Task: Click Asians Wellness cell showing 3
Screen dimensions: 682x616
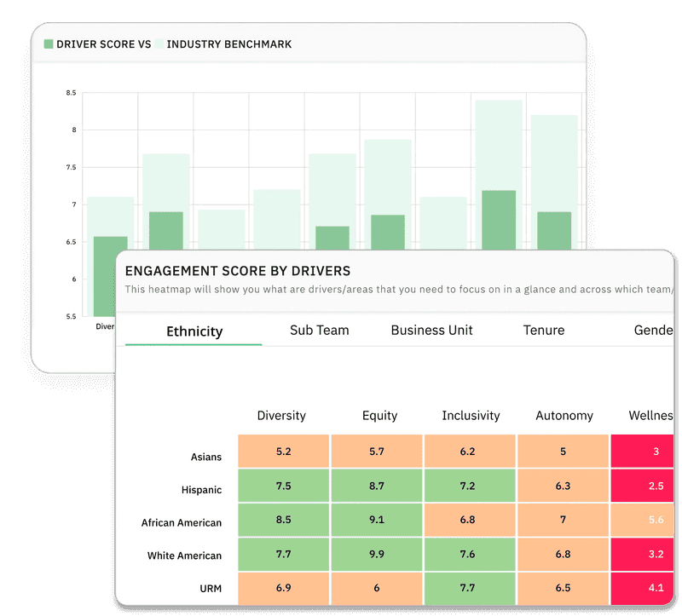Action: [642, 452]
